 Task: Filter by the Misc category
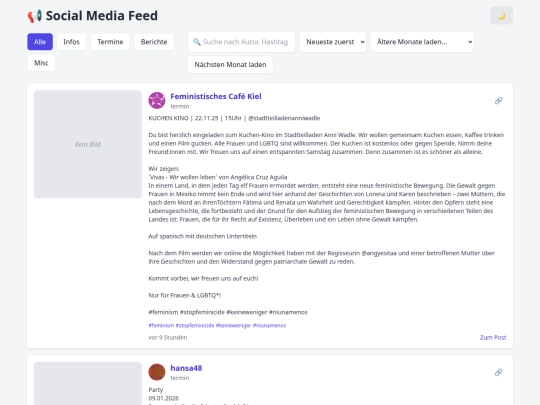pyautogui.click(x=41, y=63)
